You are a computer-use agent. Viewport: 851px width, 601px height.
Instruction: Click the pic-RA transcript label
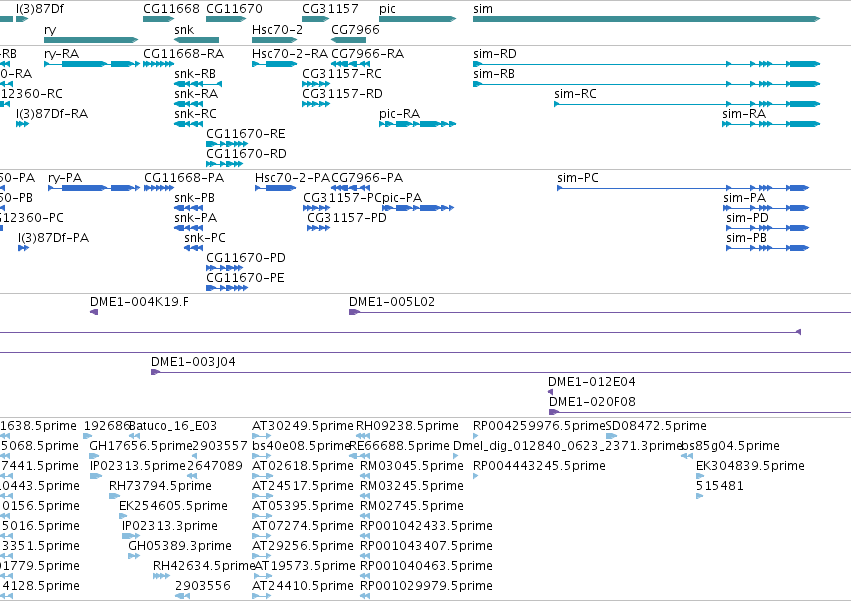(x=399, y=114)
